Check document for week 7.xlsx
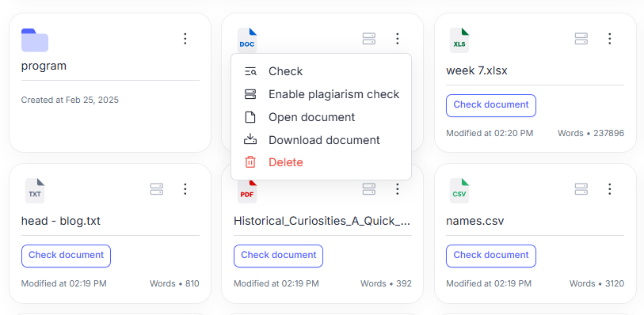The height and width of the screenshot is (315, 644). pos(491,105)
